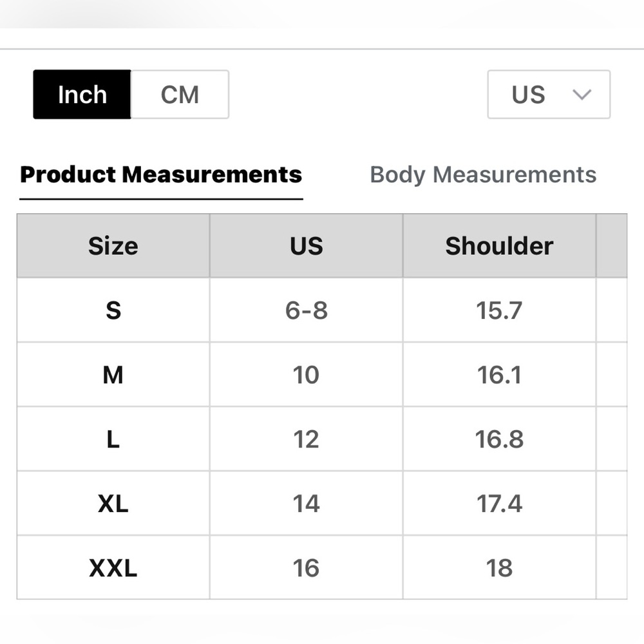Click the 15.7 shoulder measurement cell
This screenshot has height=644, width=644.
click(500, 310)
